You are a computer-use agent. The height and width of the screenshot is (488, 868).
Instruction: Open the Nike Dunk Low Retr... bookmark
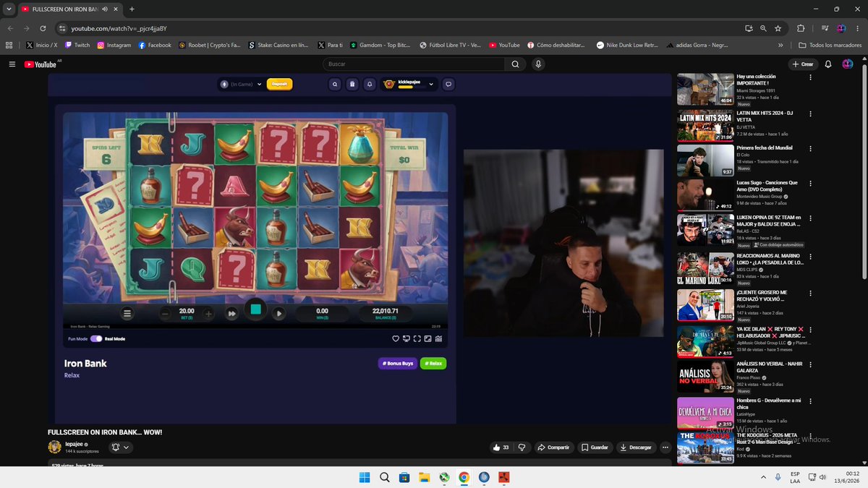[x=627, y=45]
